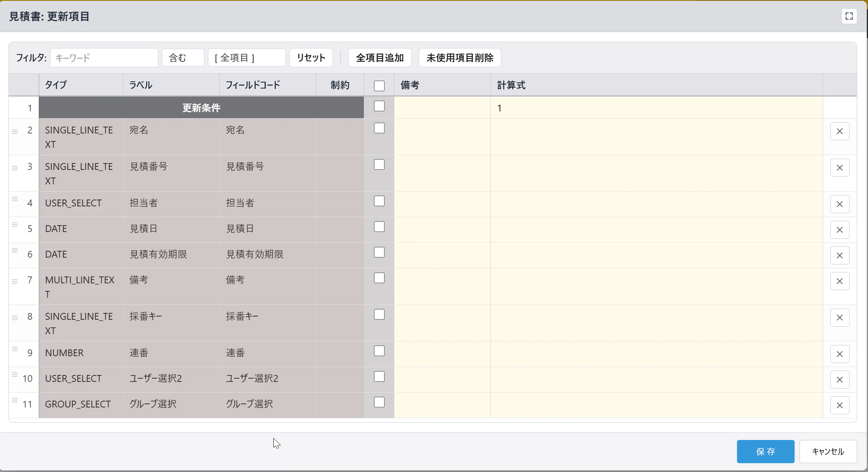Edit the 計算式 cell containing 1
This screenshot has width=868, height=472.
(x=656, y=108)
